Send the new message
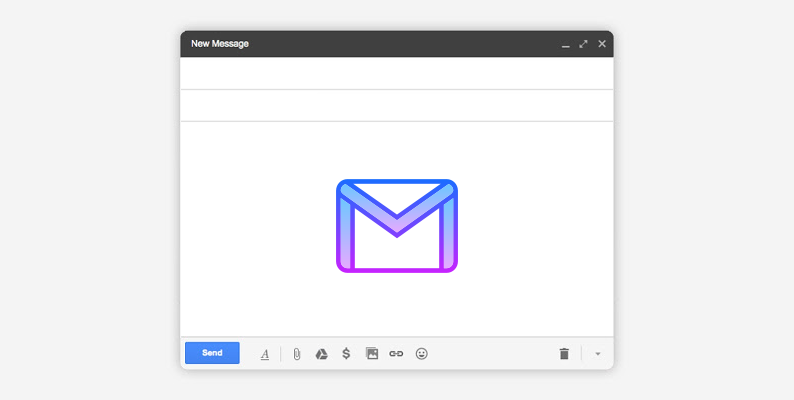This screenshot has width=794, height=400. (x=212, y=353)
